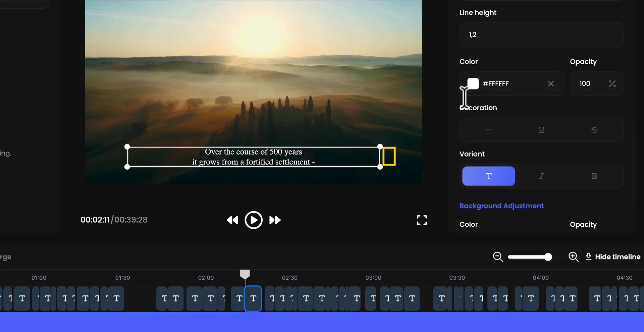This screenshot has width=644, height=332.
Task: Hide the timeline panel
Action: [613, 257]
